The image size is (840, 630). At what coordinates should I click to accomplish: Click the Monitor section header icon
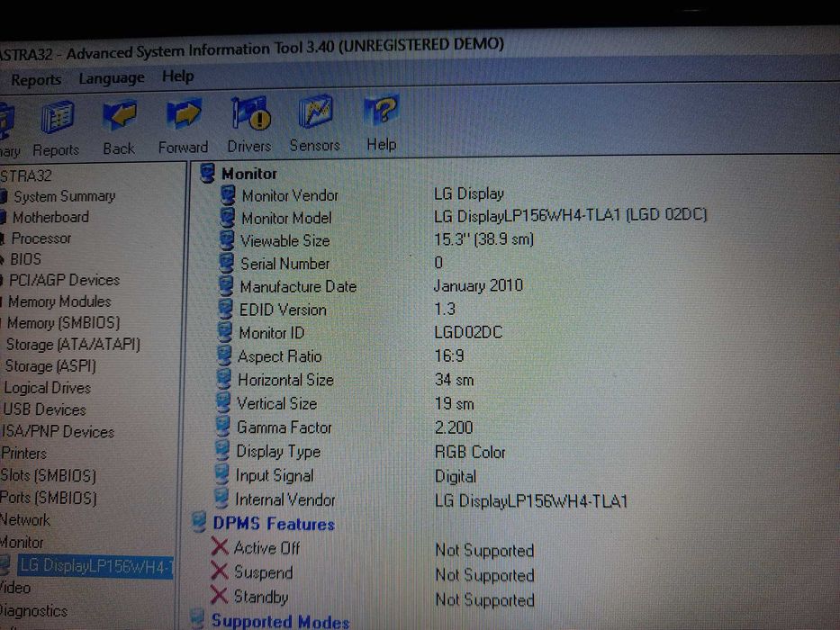pos(207,174)
